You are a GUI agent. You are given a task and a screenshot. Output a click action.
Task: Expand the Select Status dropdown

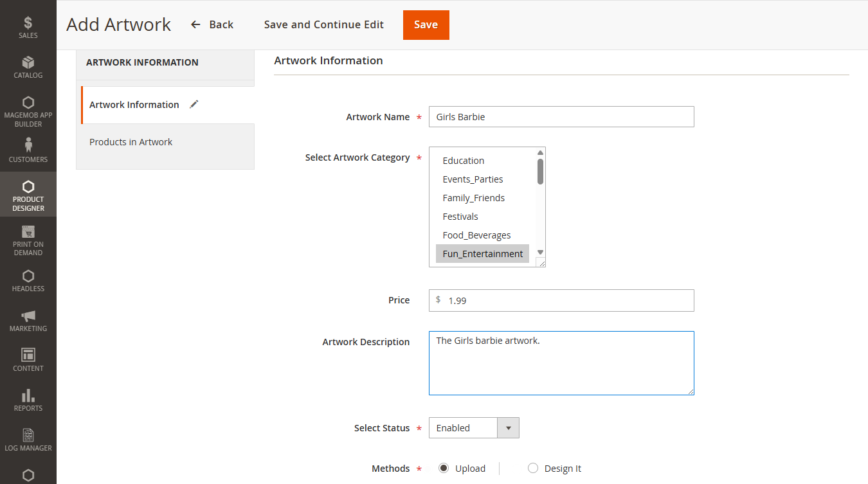click(x=474, y=428)
